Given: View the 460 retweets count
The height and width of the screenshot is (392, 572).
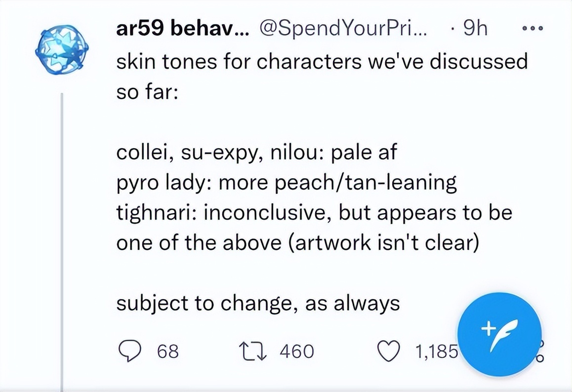Looking at the screenshot, I should [x=297, y=351].
